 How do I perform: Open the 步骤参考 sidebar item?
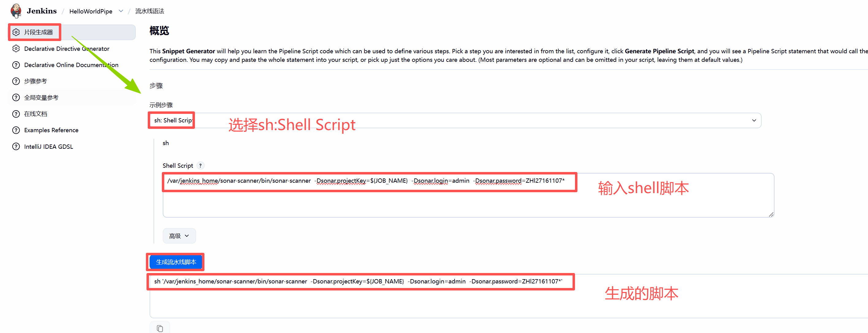35,81
